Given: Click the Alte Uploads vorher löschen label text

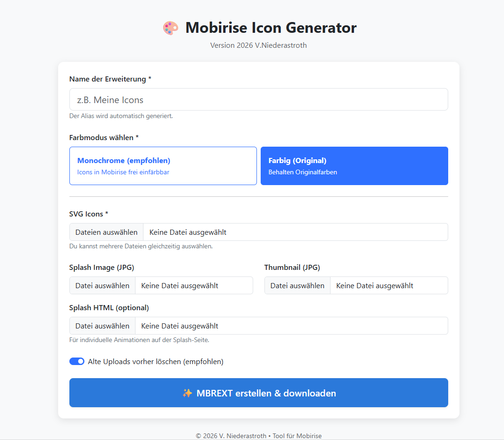Looking at the screenshot, I should tap(156, 361).
